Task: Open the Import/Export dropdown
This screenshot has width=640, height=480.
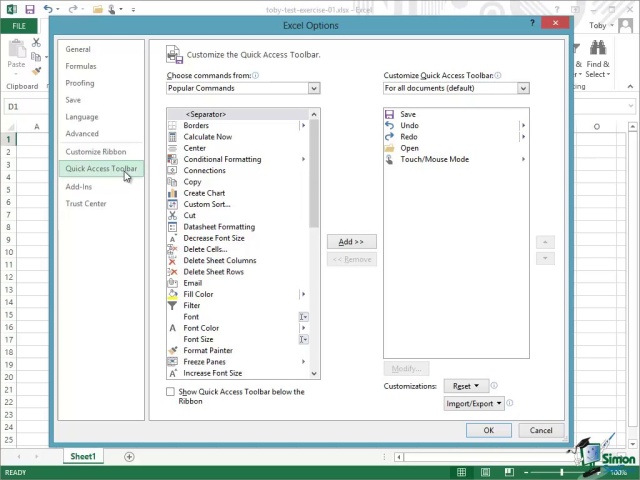Action: (474, 404)
